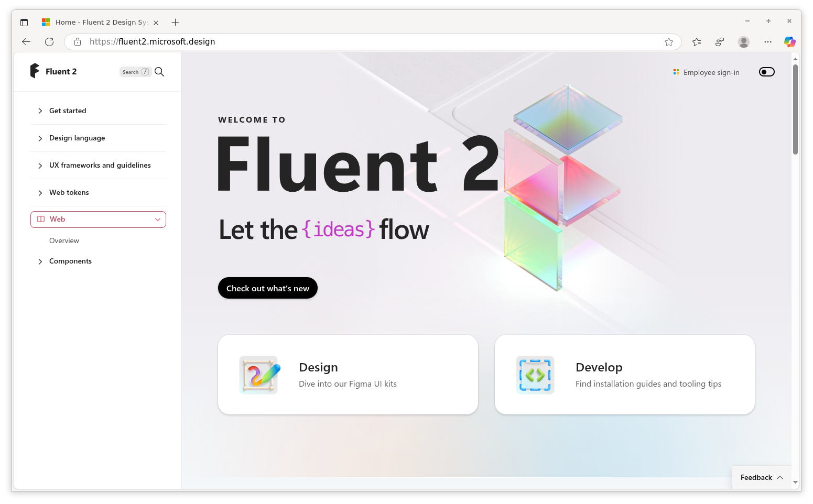
Task: Toggle the dark mode theme switch
Action: (766, 72)
